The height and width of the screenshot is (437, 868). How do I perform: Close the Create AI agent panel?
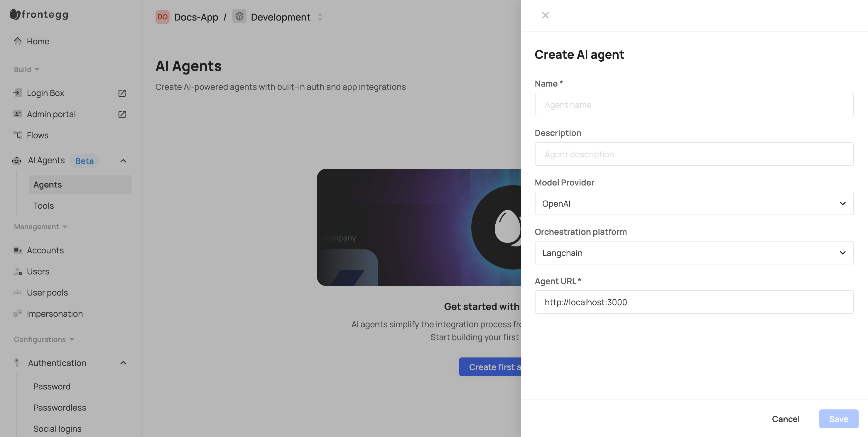point(545,15)
